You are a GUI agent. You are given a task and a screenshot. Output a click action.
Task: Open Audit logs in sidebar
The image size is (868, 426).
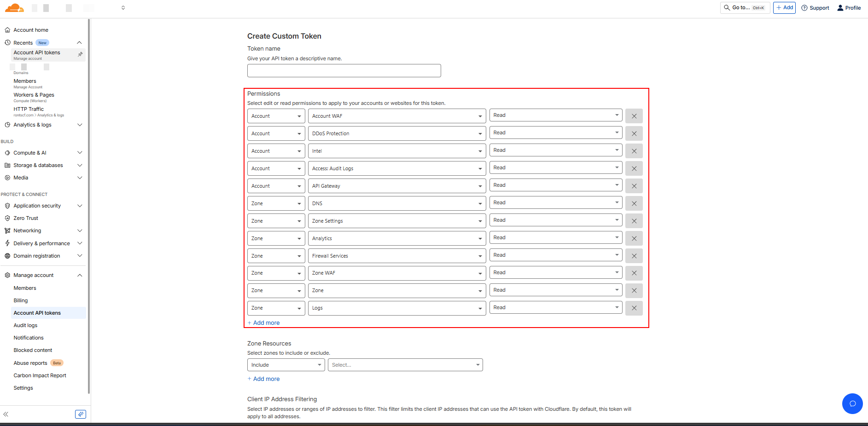click(25, 325)
